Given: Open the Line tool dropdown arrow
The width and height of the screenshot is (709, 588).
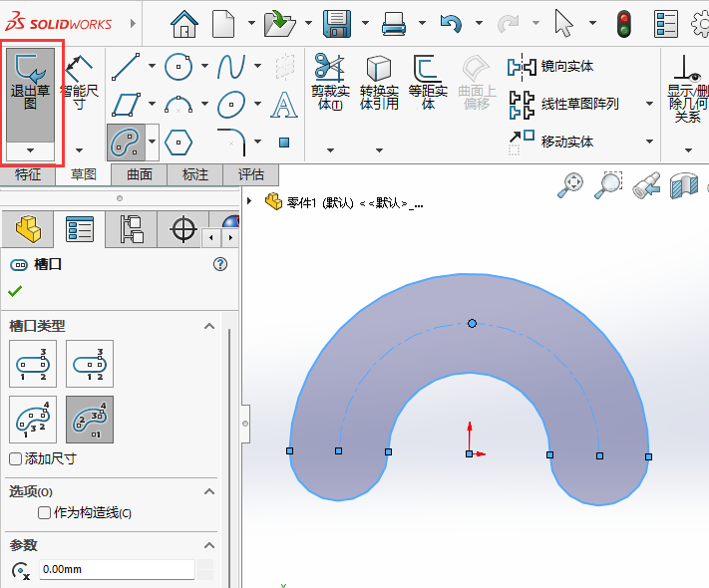Looking at the screenshot, I should pos(152,66).
